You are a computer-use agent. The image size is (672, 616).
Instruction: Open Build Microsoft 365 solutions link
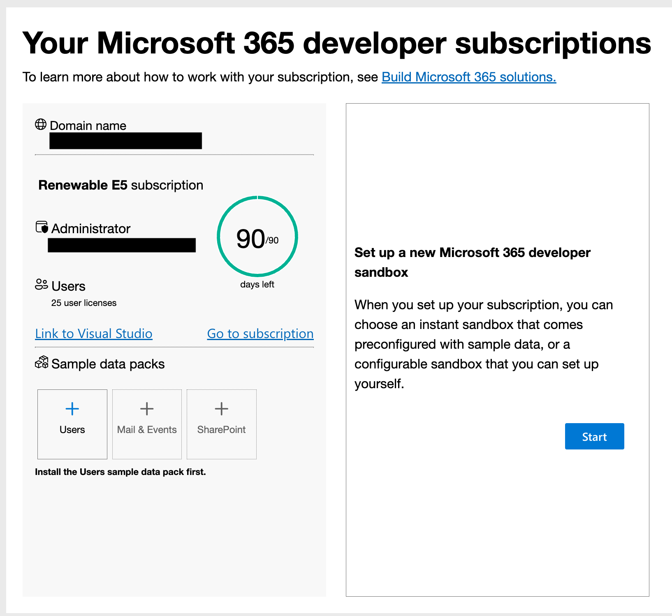[469, 76]
